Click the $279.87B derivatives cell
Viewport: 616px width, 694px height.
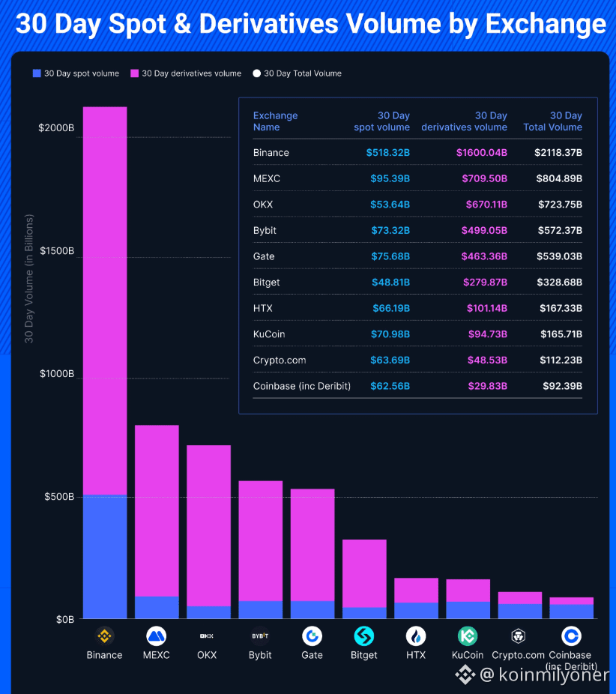coord(485,283)
